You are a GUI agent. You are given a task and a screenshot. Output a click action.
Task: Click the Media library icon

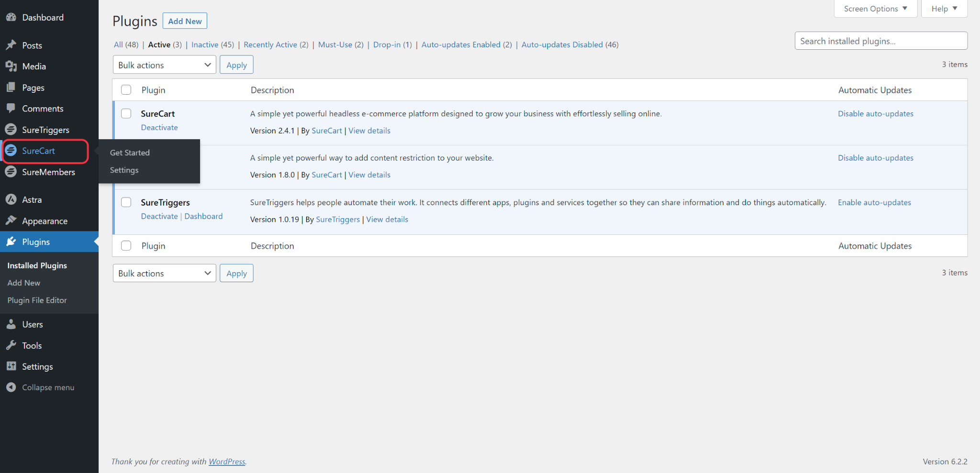click(11, 66)
